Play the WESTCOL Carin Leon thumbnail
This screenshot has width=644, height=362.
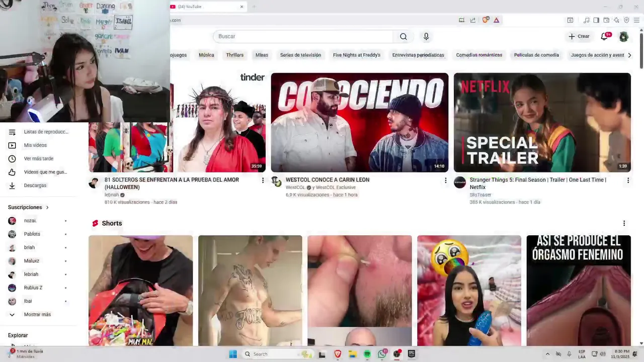[x=360, y=122]
